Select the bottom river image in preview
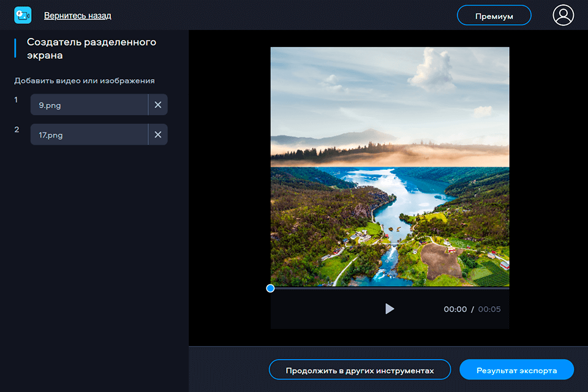This screenshot has height=392, width=588. [x=390, y=227]
